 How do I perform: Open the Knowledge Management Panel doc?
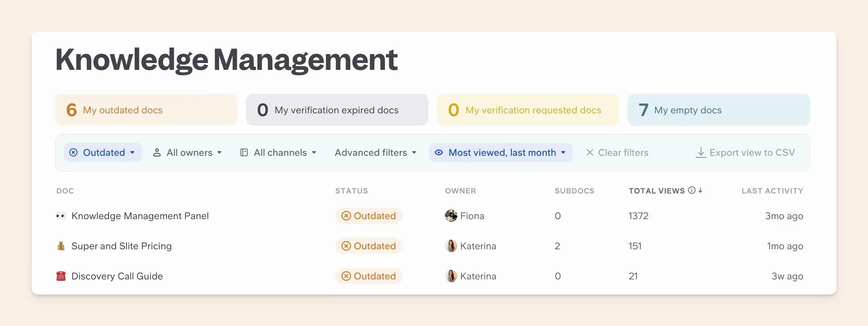click(140, 216)
